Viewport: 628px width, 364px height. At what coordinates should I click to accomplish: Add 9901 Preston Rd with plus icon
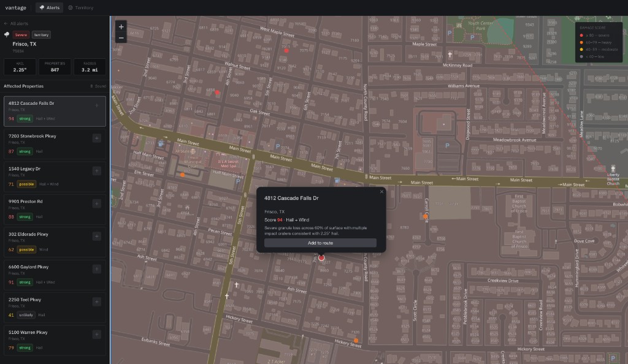[96, 203]
